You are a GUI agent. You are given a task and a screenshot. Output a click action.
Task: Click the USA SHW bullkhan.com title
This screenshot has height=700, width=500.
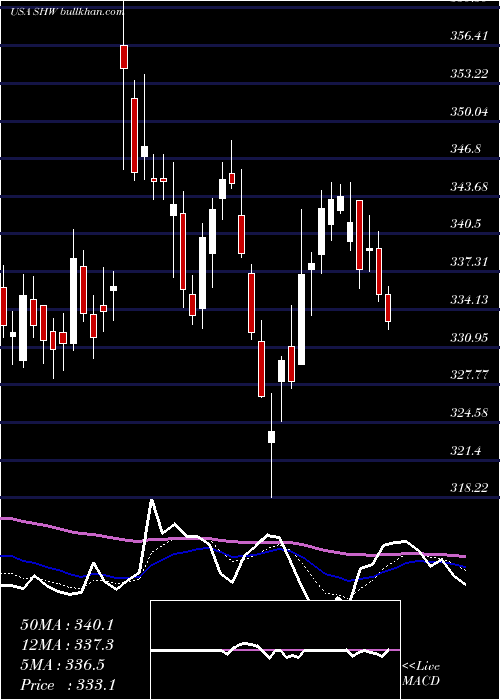click(x=67, y=12)
